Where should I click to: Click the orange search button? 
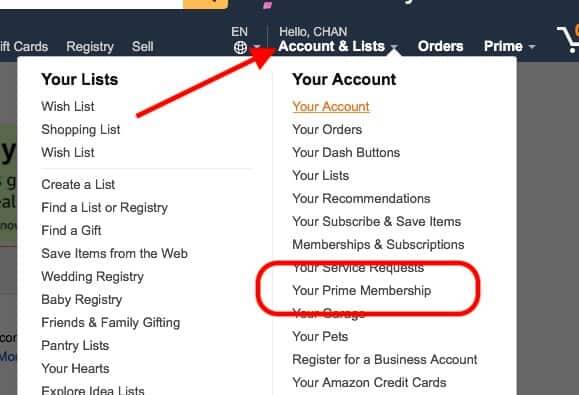pos(205,4)
